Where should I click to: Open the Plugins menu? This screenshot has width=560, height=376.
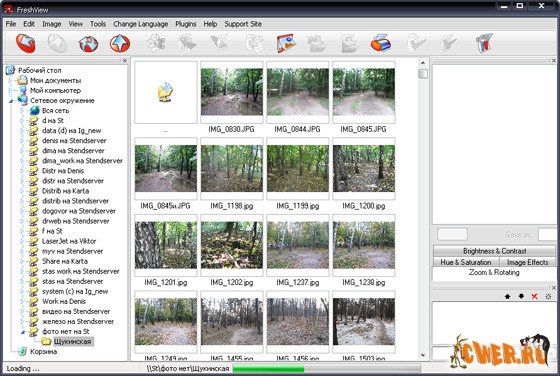pos(186,24)
